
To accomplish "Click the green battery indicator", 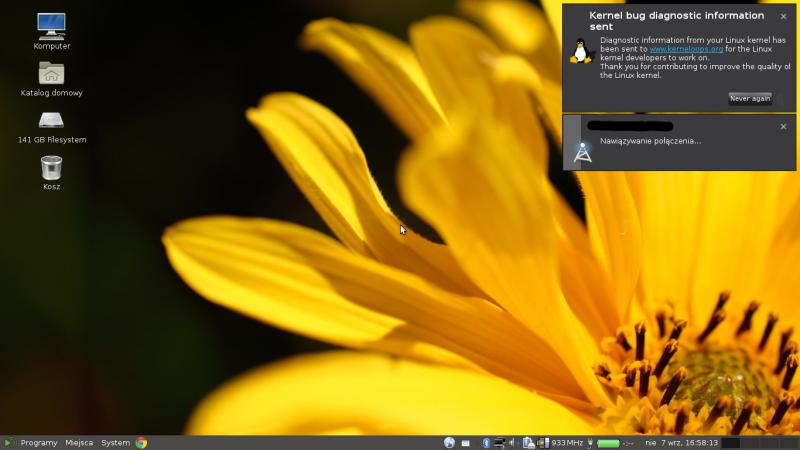I will [608, 443].
